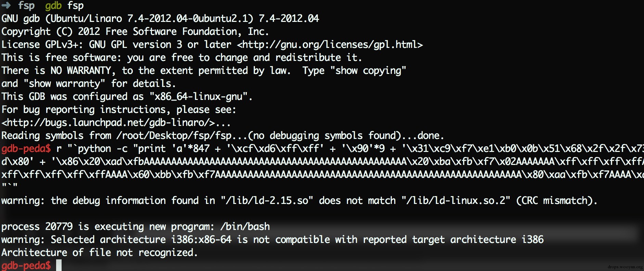Click the bottom gdb-peda$ prompt

click(26, 266)
